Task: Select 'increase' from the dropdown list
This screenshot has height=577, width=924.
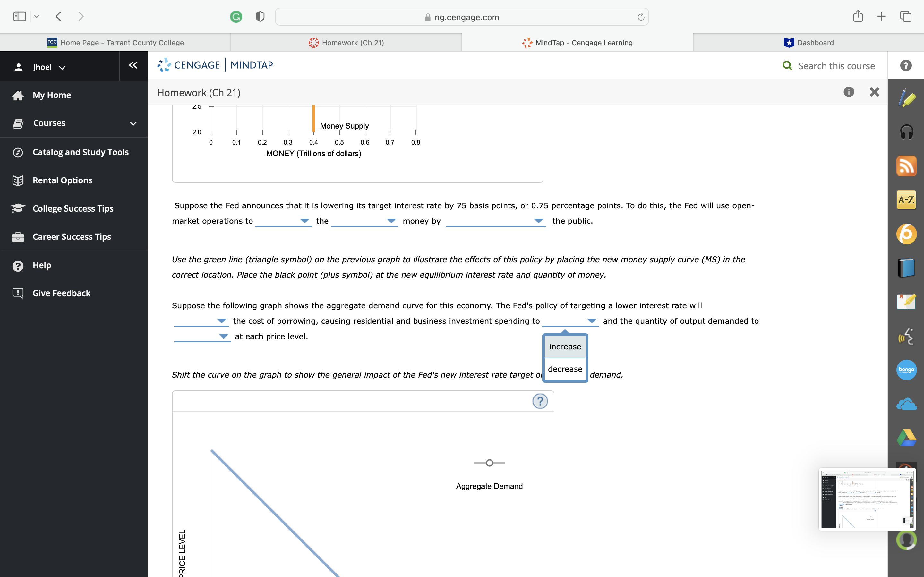Action: [x=565, y=347]
